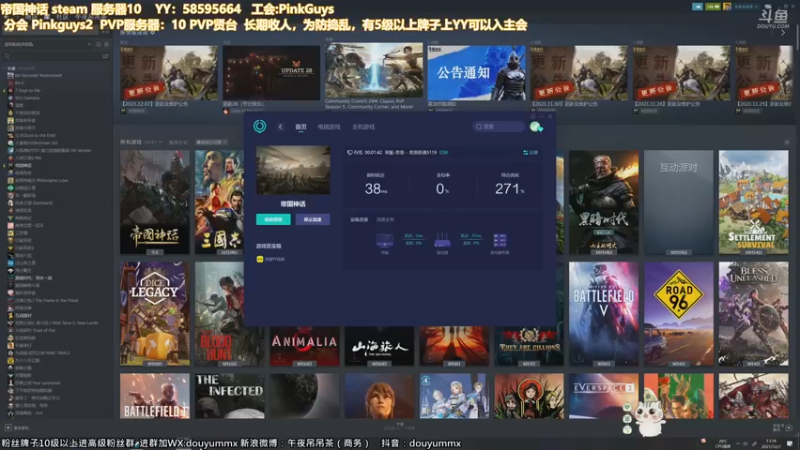Viewport: 800px width, 450px height.
Task: Close the accelerator window
Action: (x=550, y=116)
